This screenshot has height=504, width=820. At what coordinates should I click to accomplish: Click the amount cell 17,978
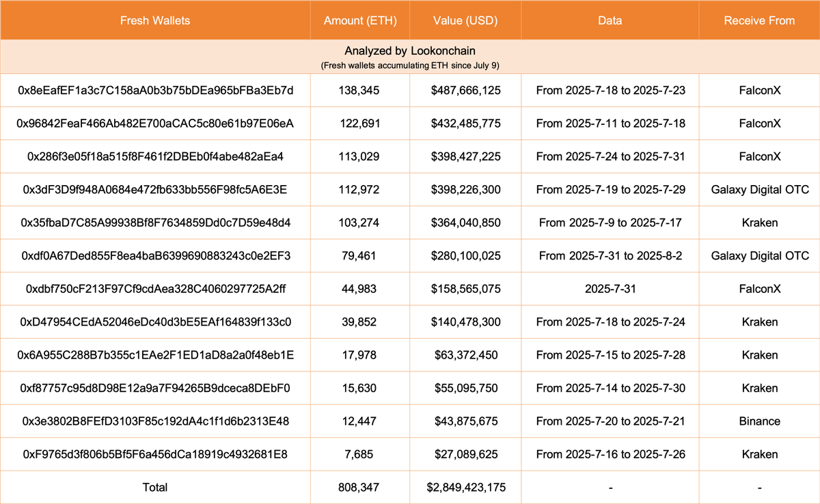point(359,355)
